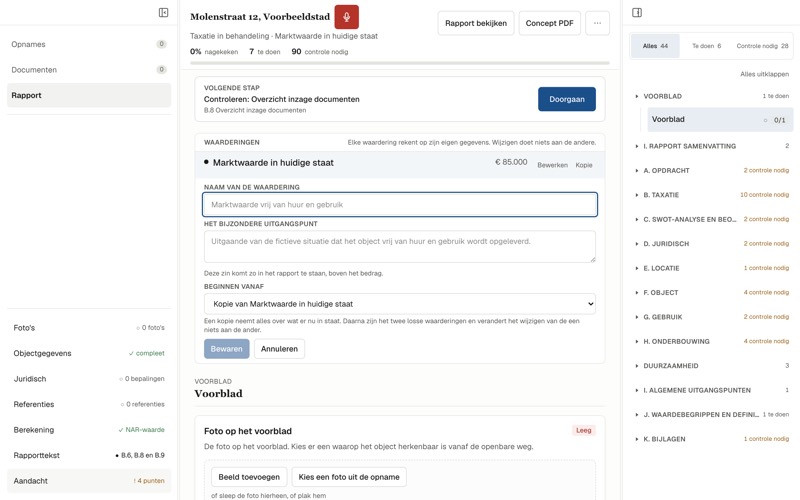
Task: Expand A. OPDRACHT section
Action: 712,171
